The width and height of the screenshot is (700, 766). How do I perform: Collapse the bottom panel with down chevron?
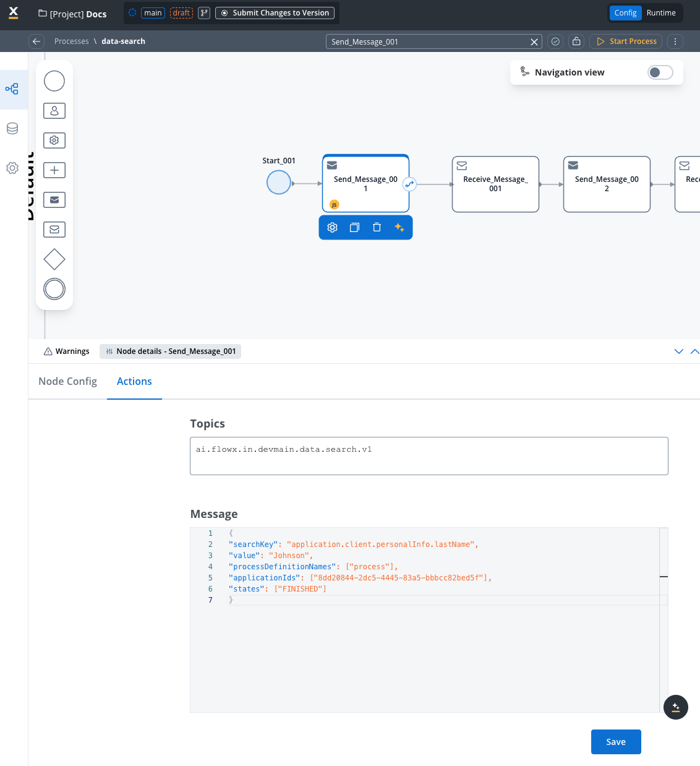tap(679, 351)
